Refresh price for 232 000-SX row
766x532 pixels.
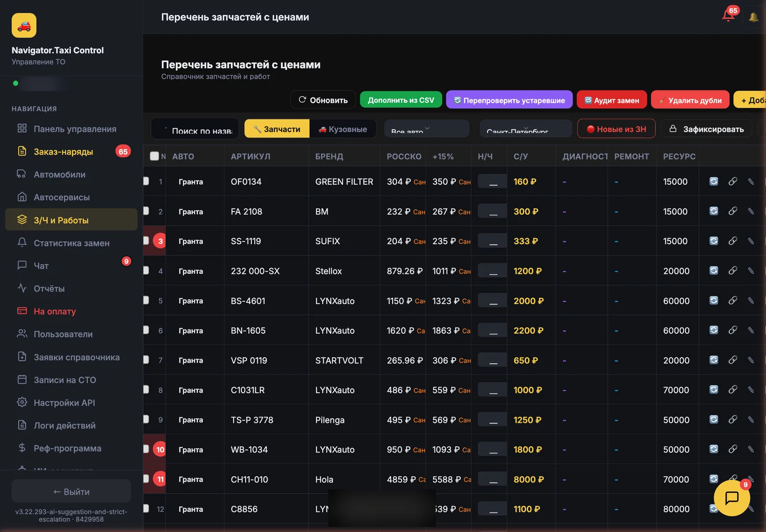(x=713, y=271)
